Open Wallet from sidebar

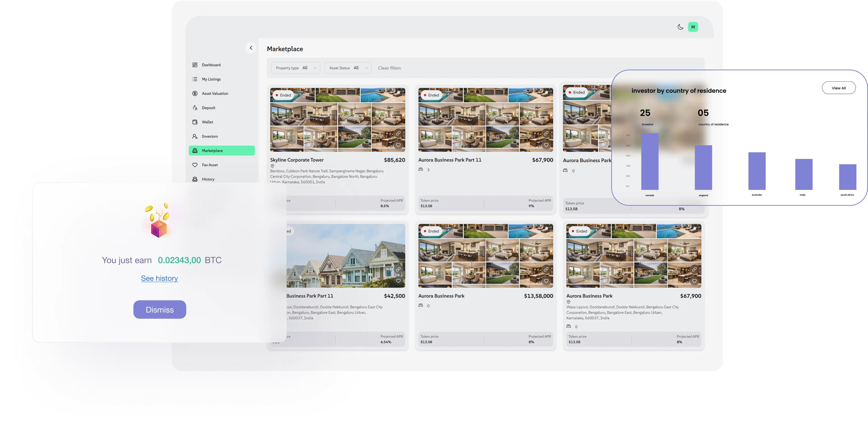tap(222, 122)
